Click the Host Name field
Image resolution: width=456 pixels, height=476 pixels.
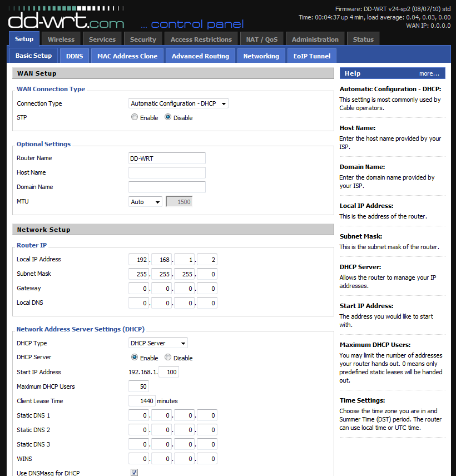point(167,173)
